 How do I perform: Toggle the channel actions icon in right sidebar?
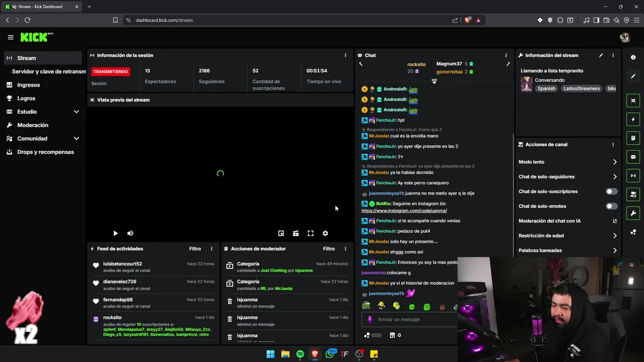point(633,195)
